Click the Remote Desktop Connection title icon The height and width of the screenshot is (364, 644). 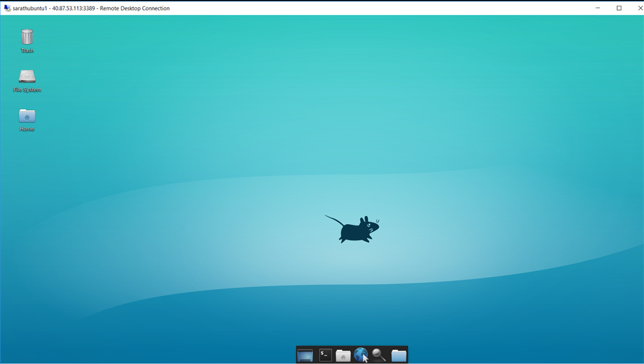pos(7,8)
